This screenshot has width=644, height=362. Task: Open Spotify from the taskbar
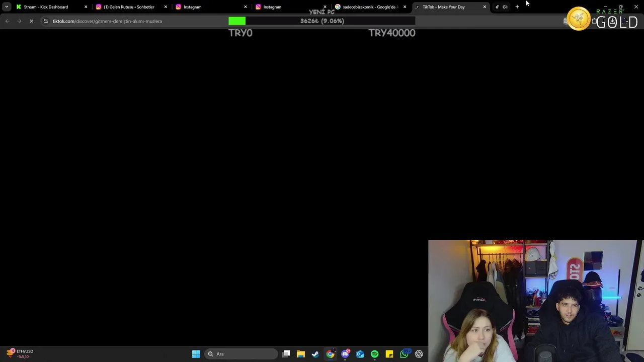374,354
